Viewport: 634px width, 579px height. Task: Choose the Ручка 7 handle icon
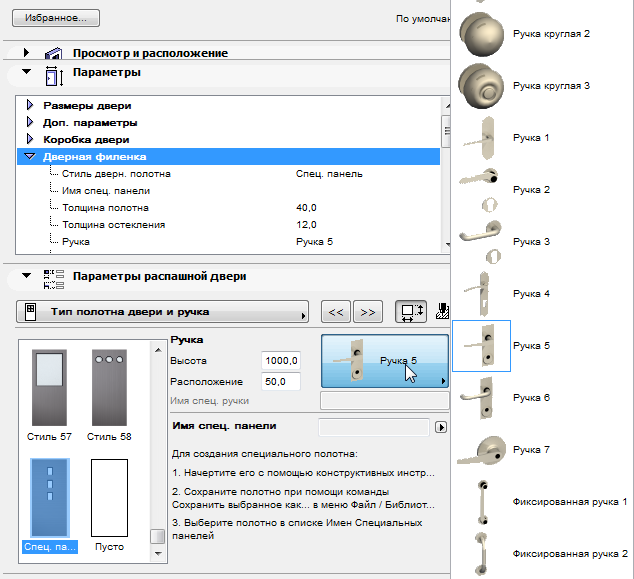point(481,450)
